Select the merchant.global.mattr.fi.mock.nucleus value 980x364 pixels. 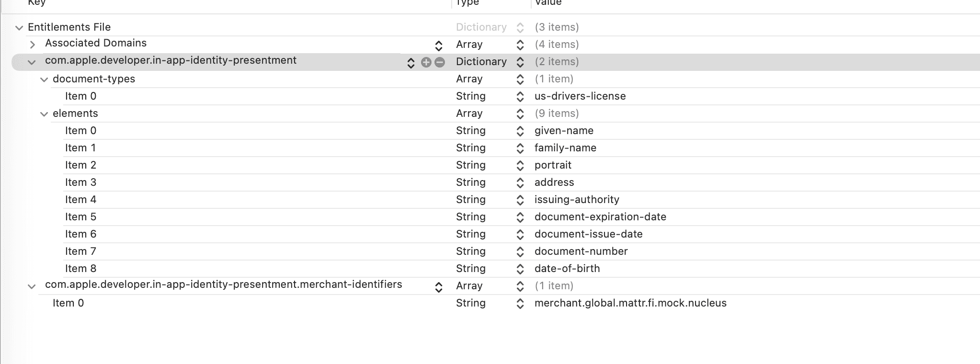(630, 303)
